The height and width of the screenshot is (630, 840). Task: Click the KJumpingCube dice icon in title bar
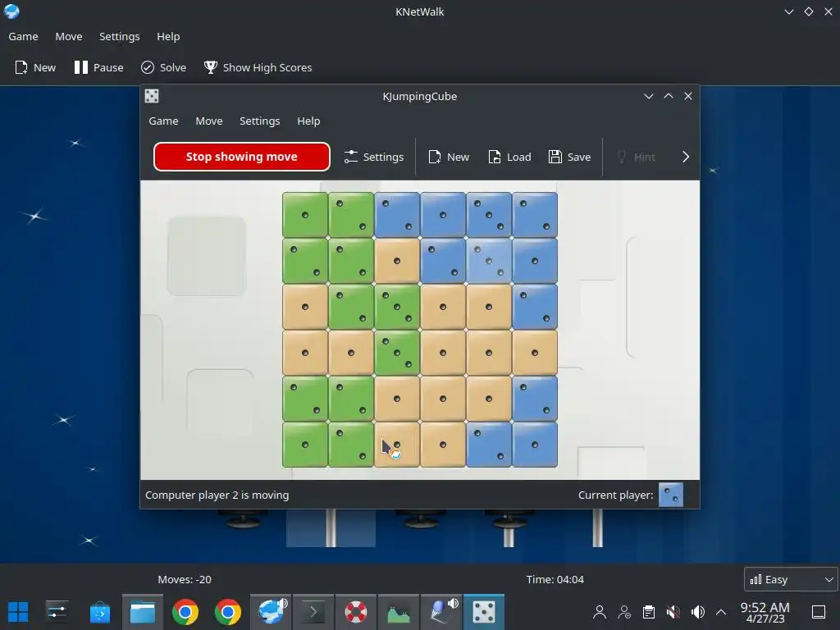[x=152, y=97]
